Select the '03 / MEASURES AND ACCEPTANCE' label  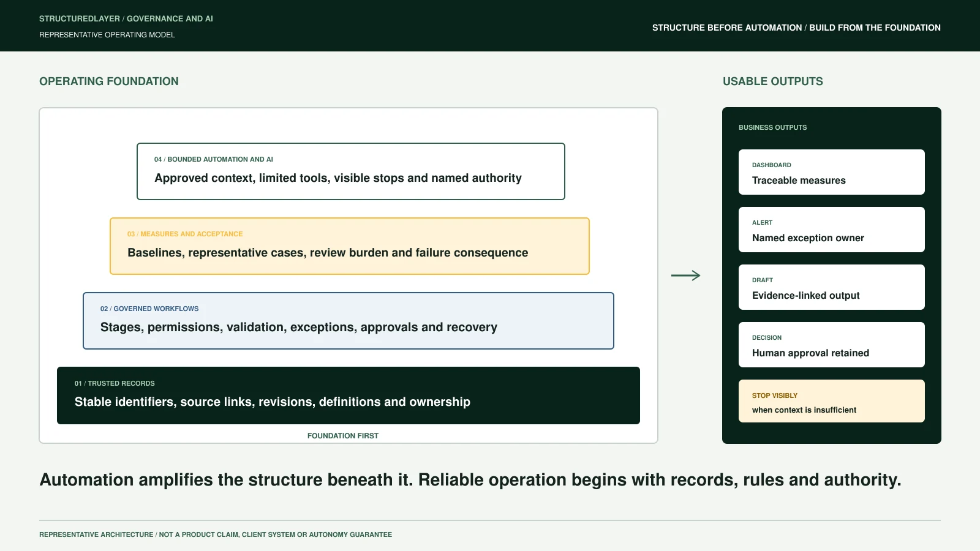(185, 234)
